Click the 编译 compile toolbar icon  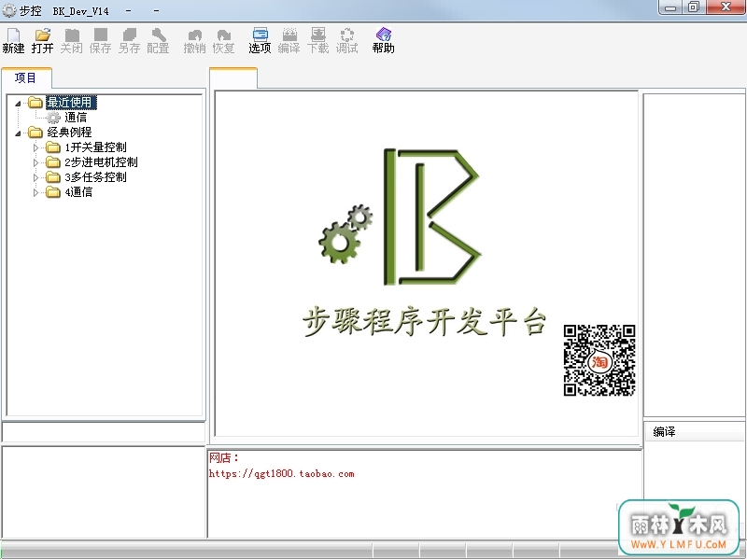[x=289, y=40]
